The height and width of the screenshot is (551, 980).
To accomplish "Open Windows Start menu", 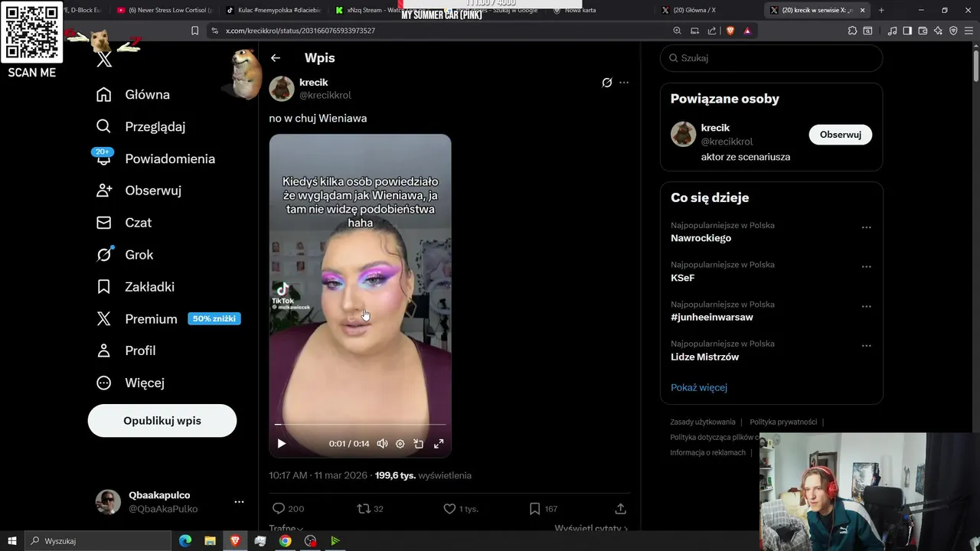I will point(11,541).
